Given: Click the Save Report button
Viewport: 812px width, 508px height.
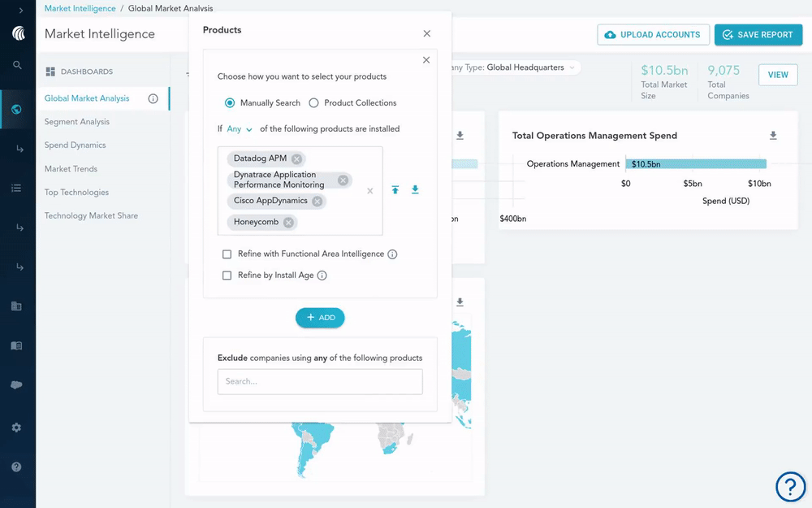Looking at the screenshot, I should 758,35.
